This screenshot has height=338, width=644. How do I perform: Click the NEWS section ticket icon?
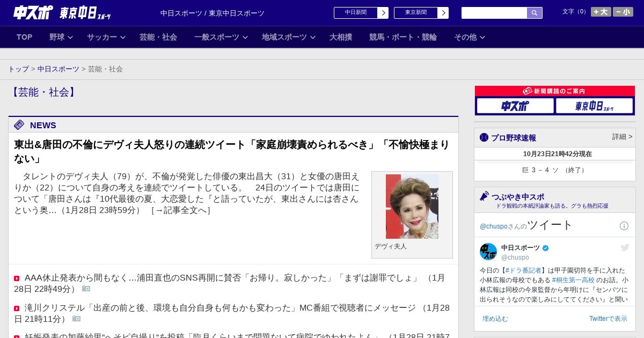[19, 125]
